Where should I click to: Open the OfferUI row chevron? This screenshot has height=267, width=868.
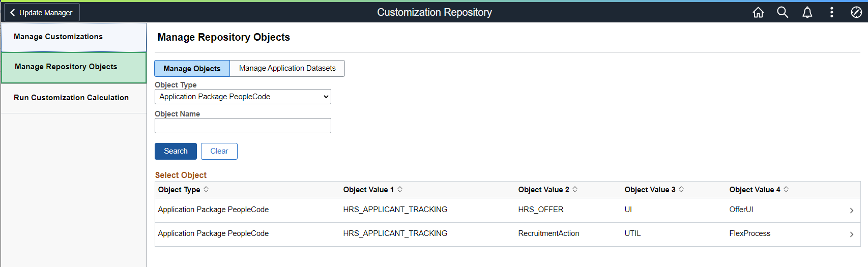coord(851,211)
